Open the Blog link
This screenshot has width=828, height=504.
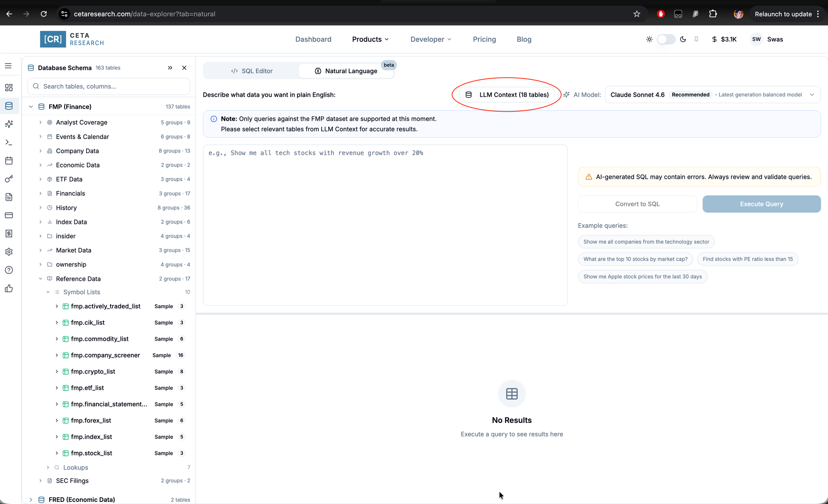tap(524, 39)
